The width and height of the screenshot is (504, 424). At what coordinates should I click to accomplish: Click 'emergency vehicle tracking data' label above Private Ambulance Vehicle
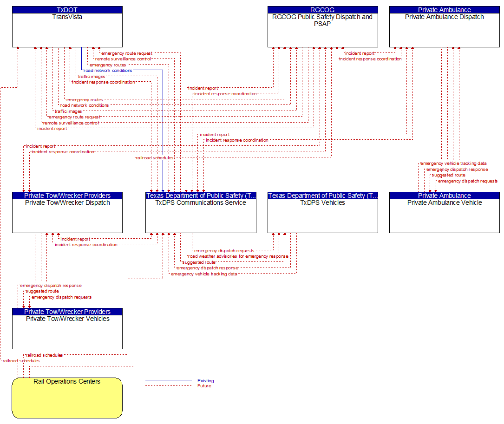[x=453, y=163]
